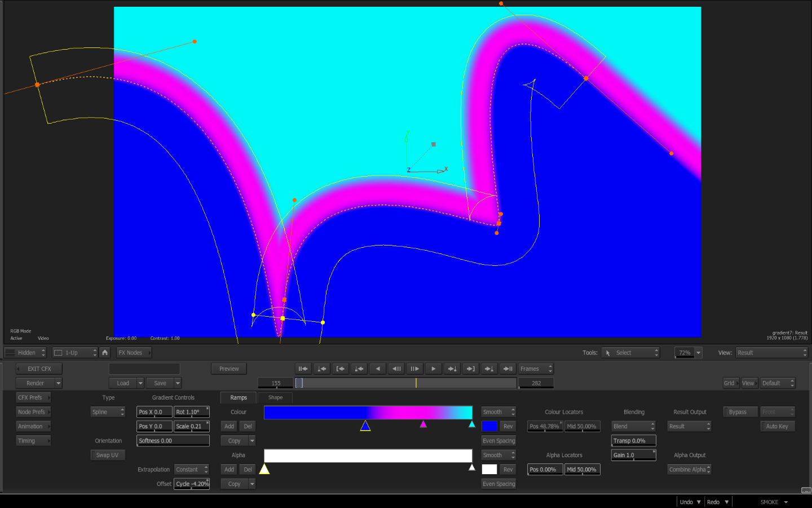The width and height of the screenshot is (812, 508).
Task: Open the CFX Prefs menu
Action: point(33,397)
